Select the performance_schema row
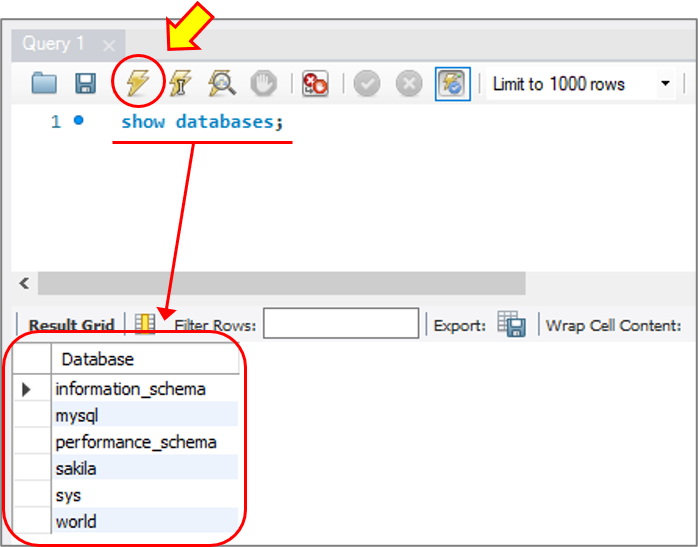698x547 pixels. point(145,442)
